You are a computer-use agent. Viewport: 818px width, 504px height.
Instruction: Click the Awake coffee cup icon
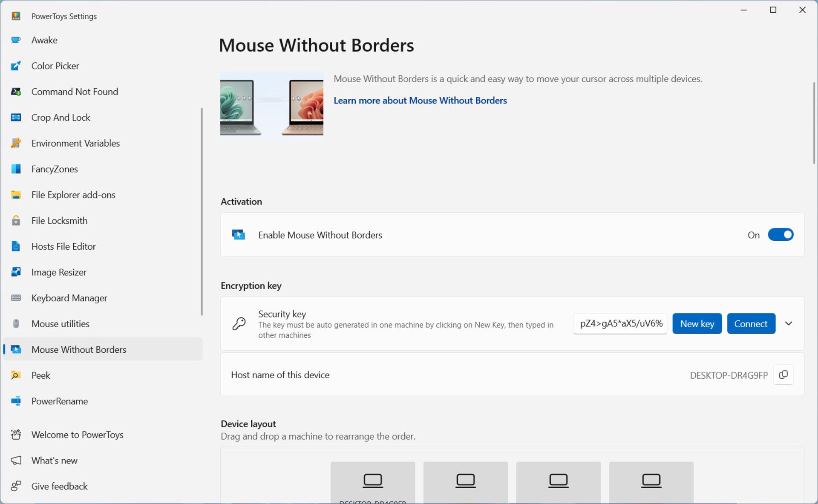[16, 40]
